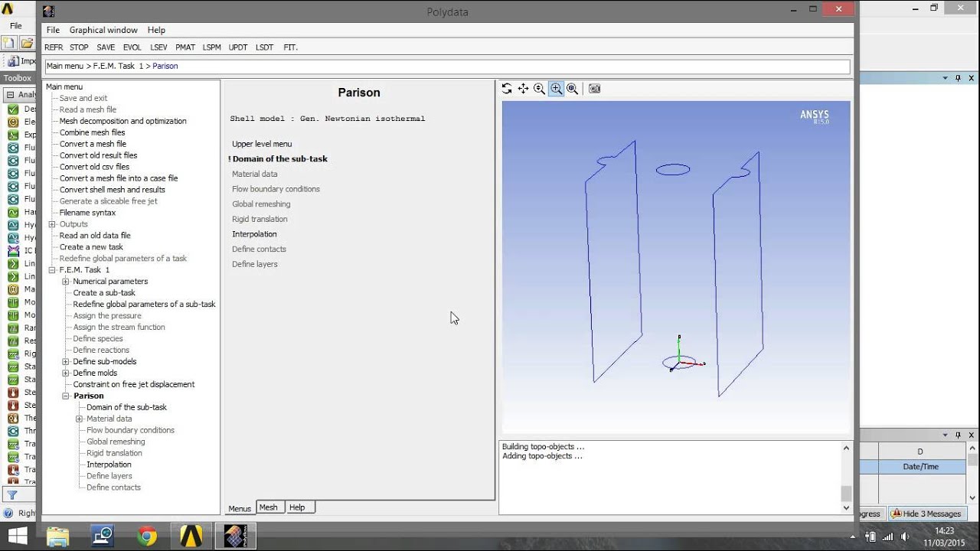980x551 pixels.
Task: Click the Toolbox filter funnel icon
Action: coord(12,495)
